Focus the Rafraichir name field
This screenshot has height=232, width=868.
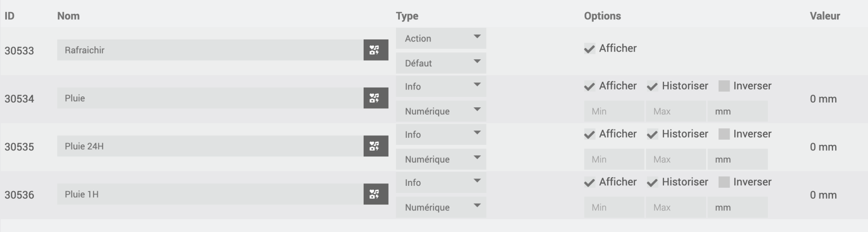point(210,50)
